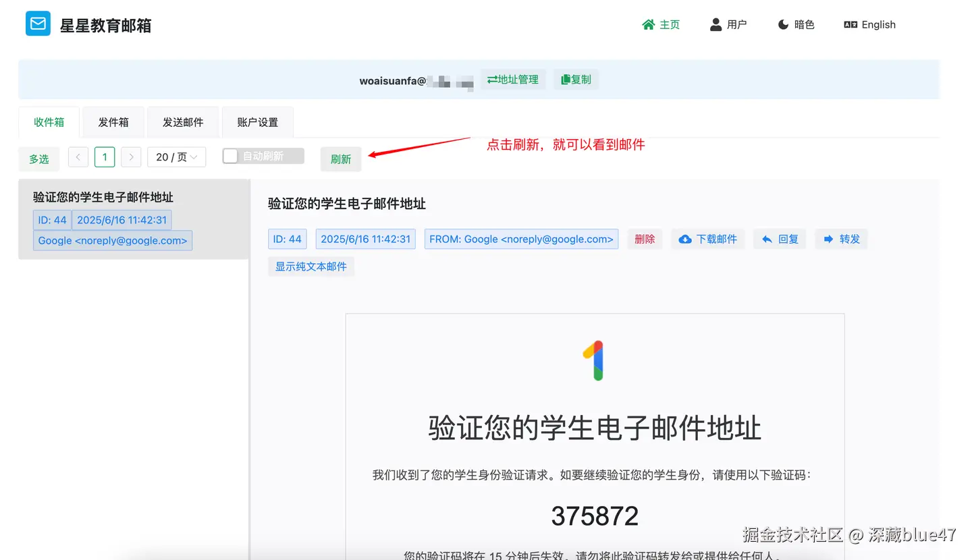Screen dimensions: 972x560
Task: Click the Google One logo in email
Action: [594, 361]
